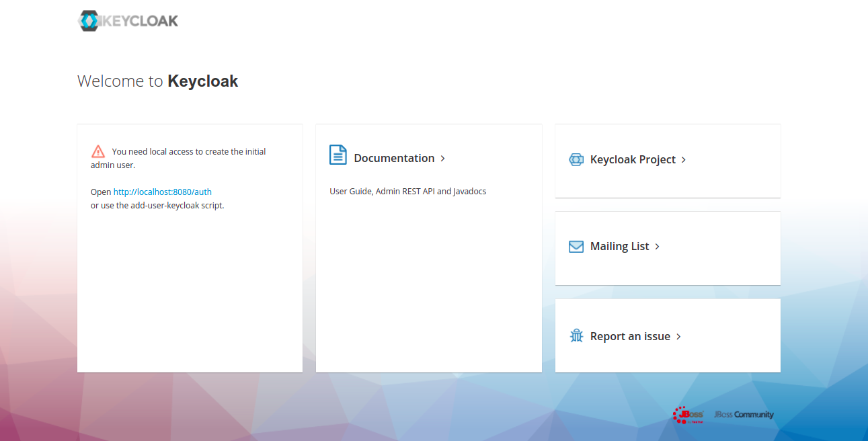This screenshot has width=868, height=441.
Task: Click the Keycloak logo in the header
Action: pos(128,21)
